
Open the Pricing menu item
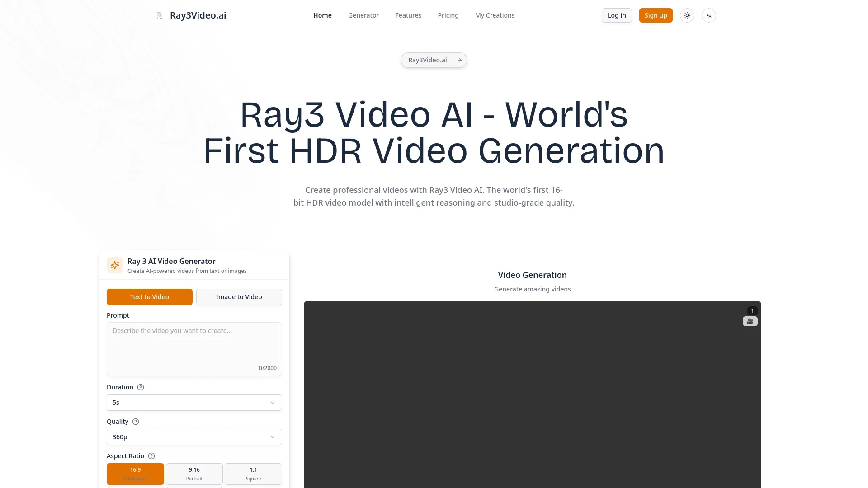pyautogui.click(x=448, y=15)
